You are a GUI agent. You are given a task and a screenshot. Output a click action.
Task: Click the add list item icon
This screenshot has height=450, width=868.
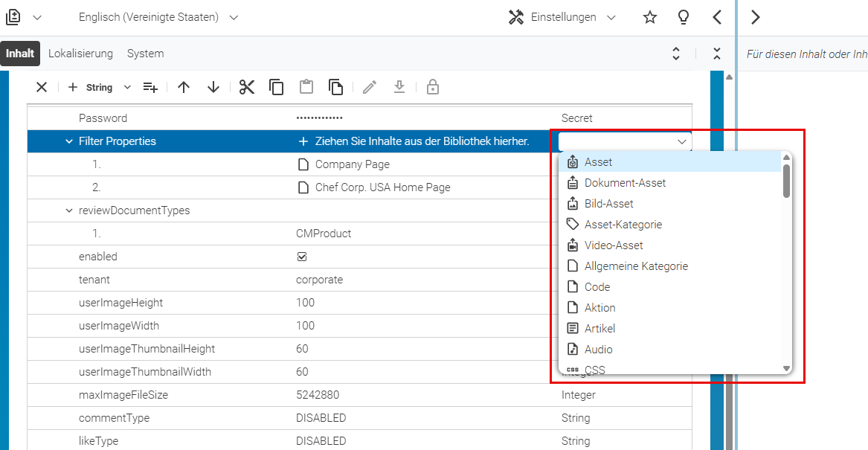click(150, 87)
